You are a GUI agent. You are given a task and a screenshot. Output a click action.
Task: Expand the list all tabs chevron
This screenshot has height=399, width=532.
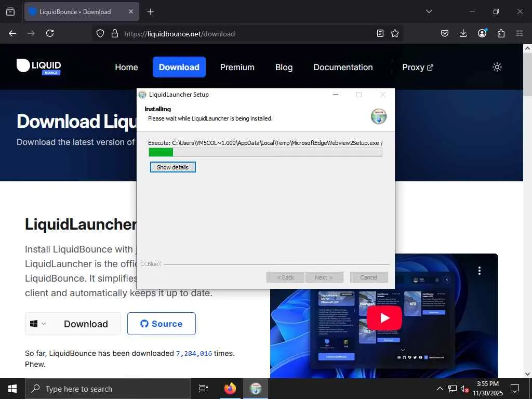[429, 11]
